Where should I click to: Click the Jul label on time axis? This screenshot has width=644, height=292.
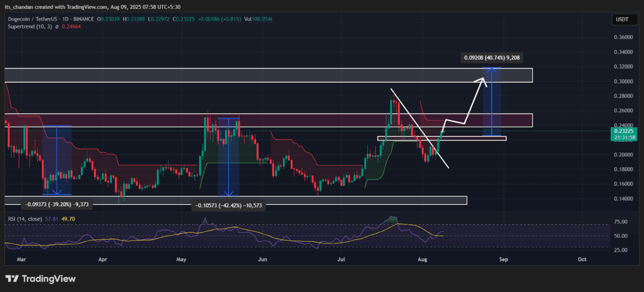(341, 259)
